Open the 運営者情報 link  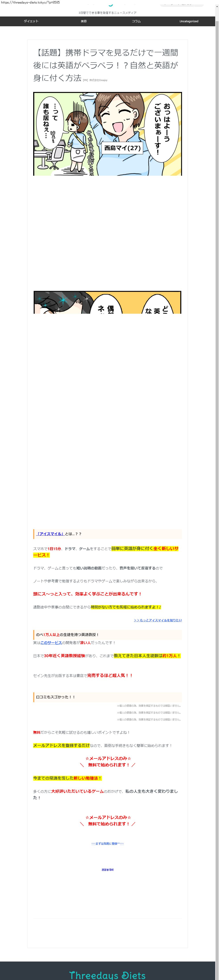[x=107, y=870]
